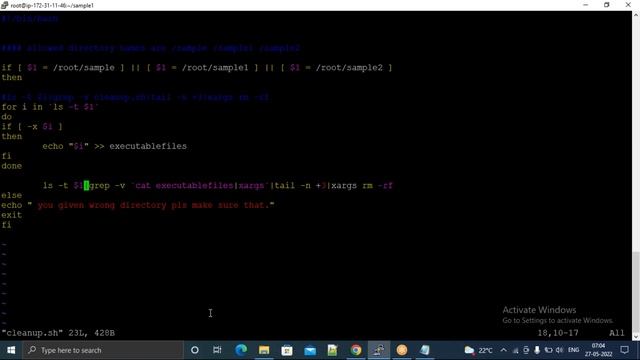Click 'cat executablefiles' inside the backticks
Image resolution: width=640 pixels, height=360 pixels.
[184, 185]
